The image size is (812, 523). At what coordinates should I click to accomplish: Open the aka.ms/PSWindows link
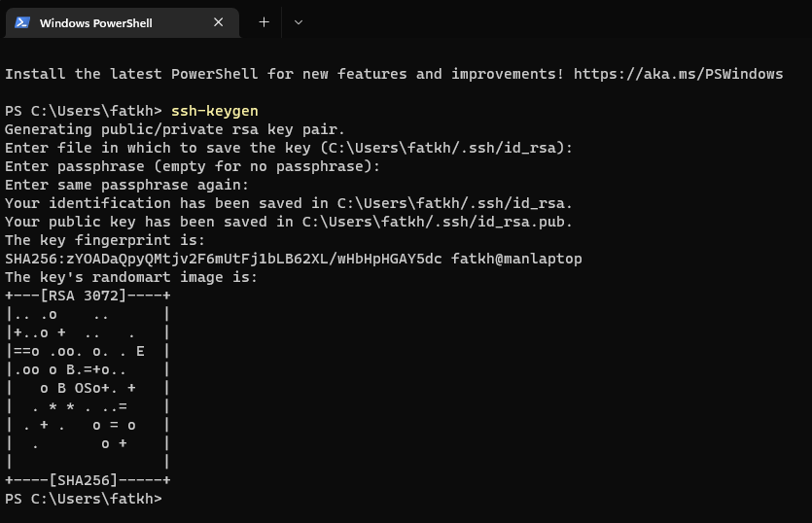click(x=678, y=74)
